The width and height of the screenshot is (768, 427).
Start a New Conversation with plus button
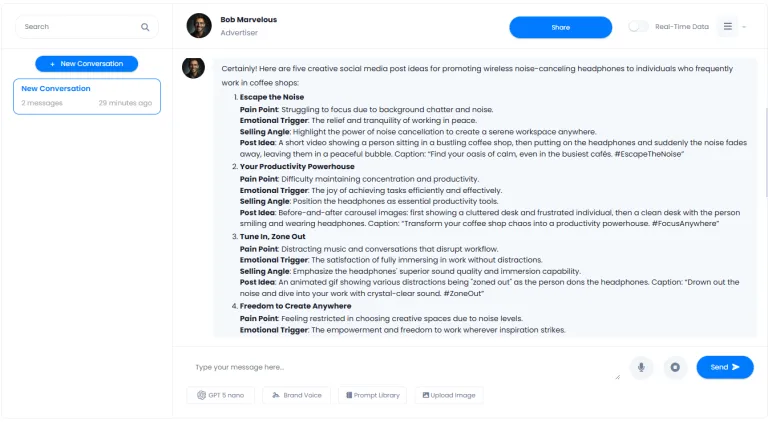(87, 64)
